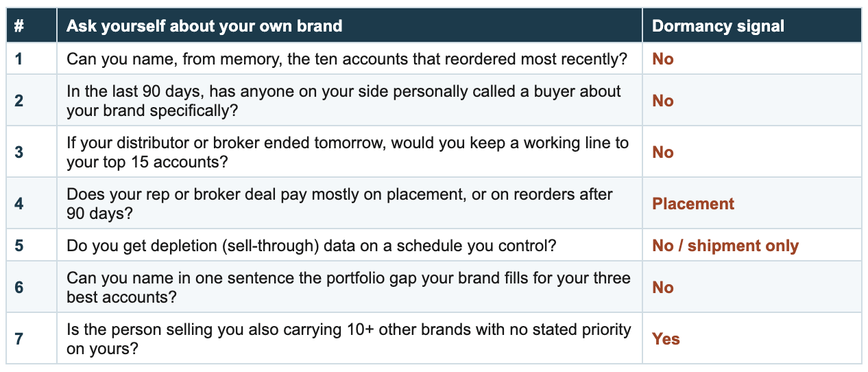868x372 pixels.
Task: Select row number 4 cell
Action: click(x=32, y=203)
